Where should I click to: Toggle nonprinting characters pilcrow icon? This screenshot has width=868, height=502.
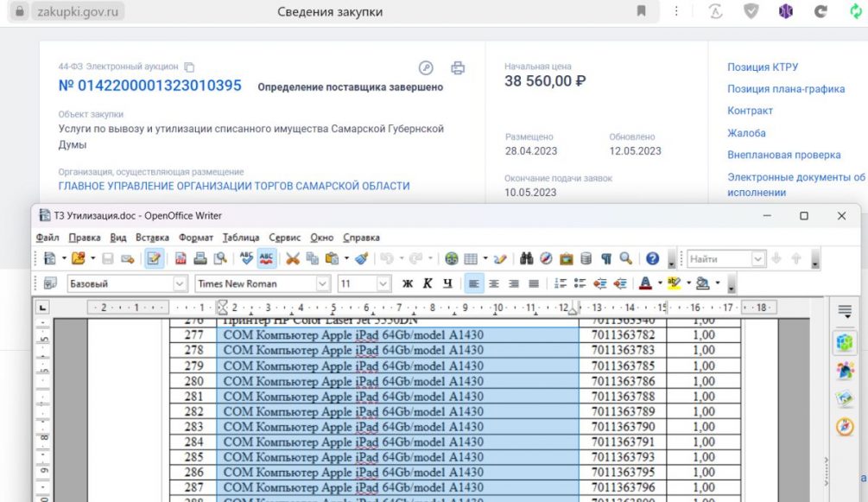click(605, 258)
